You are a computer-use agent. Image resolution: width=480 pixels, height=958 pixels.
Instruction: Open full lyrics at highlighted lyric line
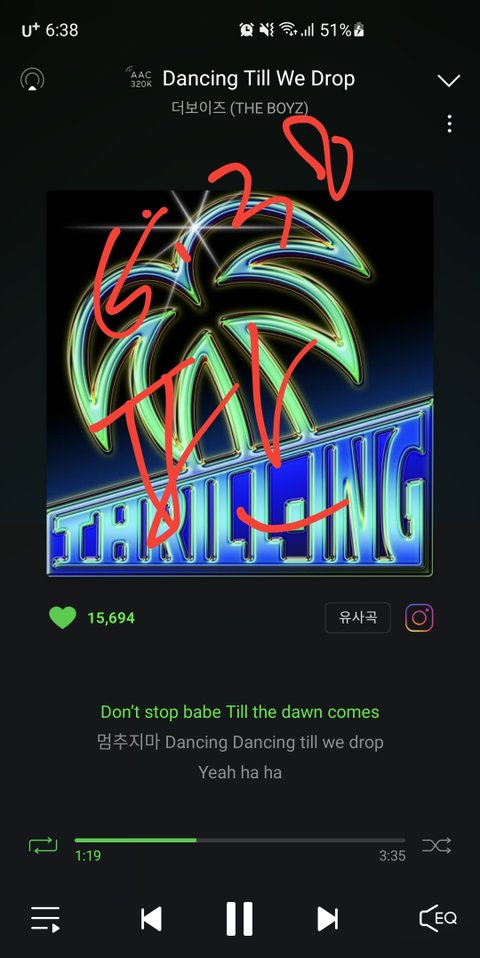click(240, 712)
